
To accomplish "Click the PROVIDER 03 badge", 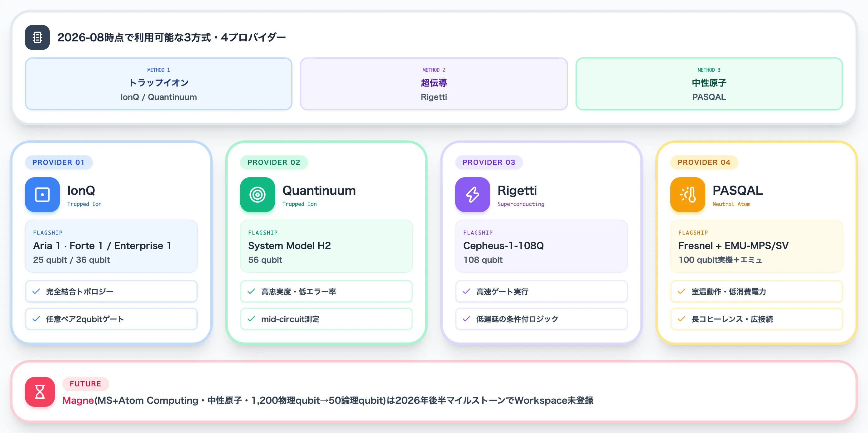I will (x=489, y=162).
